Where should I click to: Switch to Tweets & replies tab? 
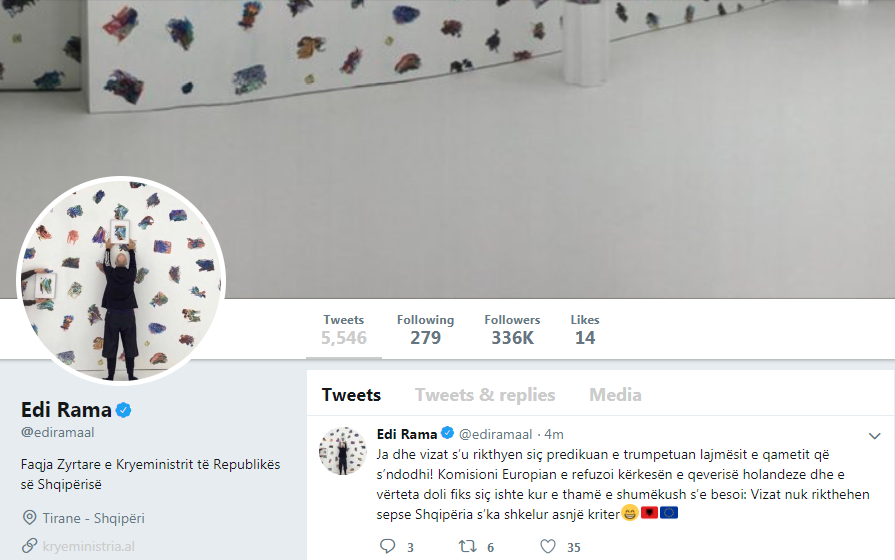[x=485, y=394]
